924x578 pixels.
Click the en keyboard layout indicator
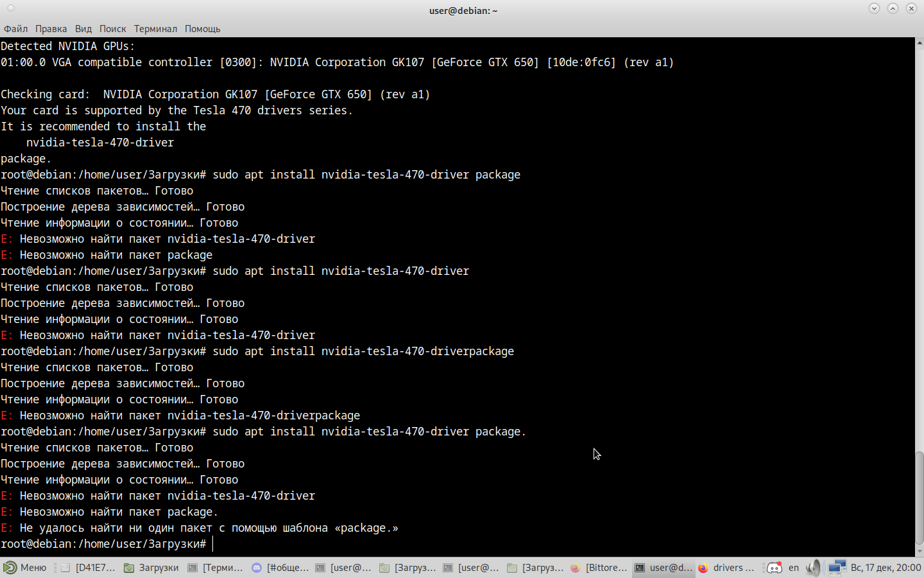pos(794,568)
